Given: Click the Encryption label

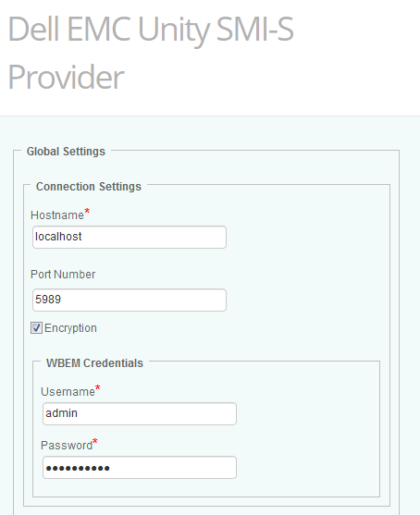Looking at the screenshot, I should click(x=70, y=328).
